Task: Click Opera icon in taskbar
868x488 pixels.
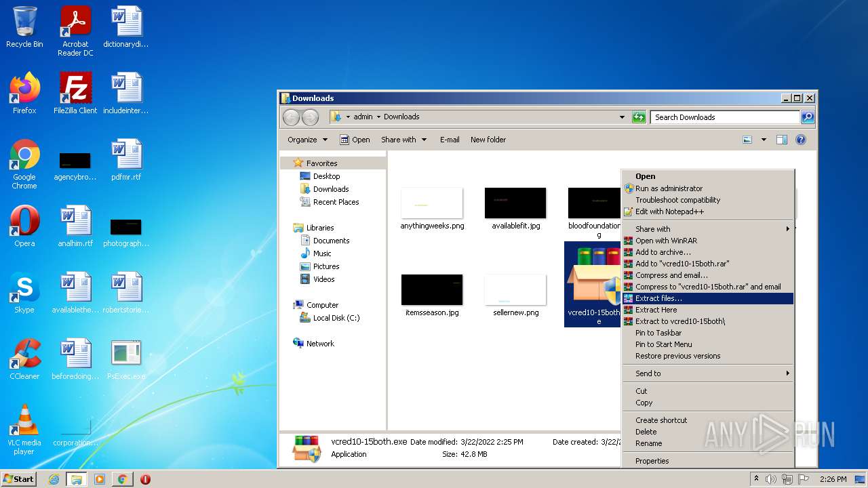Action: point(145,479)
